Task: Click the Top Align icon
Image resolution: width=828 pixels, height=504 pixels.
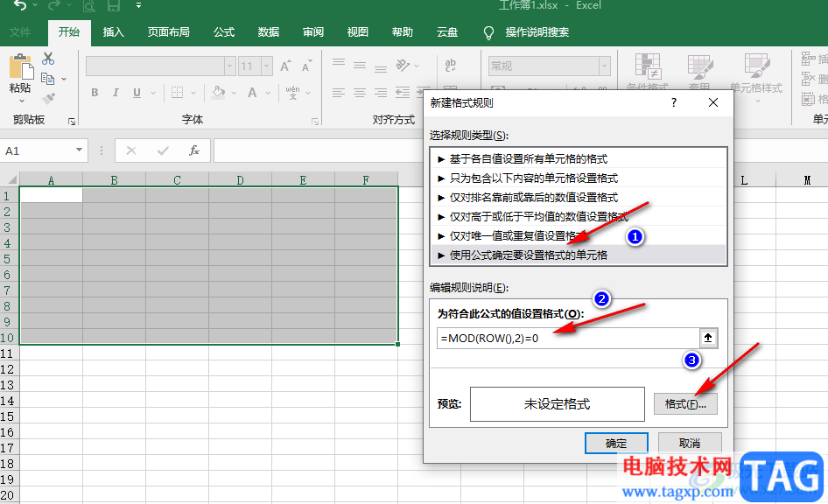Action: pos(339,63)
